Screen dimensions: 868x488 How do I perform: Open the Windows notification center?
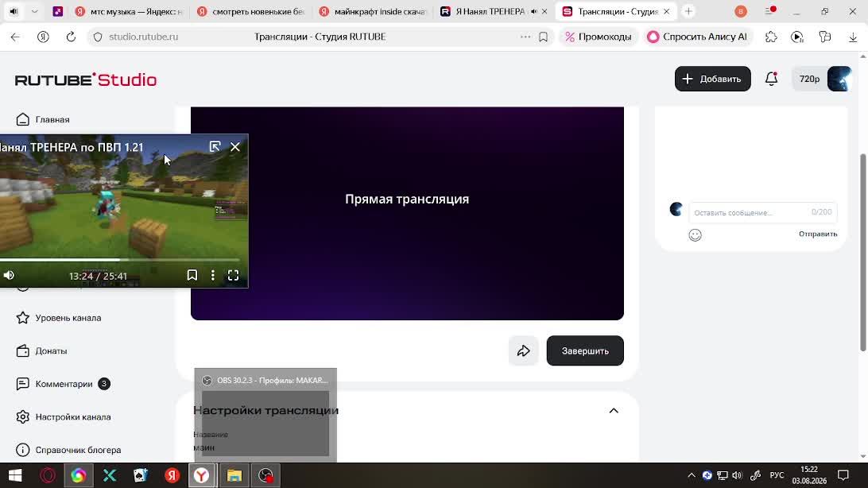click(843, 475)
